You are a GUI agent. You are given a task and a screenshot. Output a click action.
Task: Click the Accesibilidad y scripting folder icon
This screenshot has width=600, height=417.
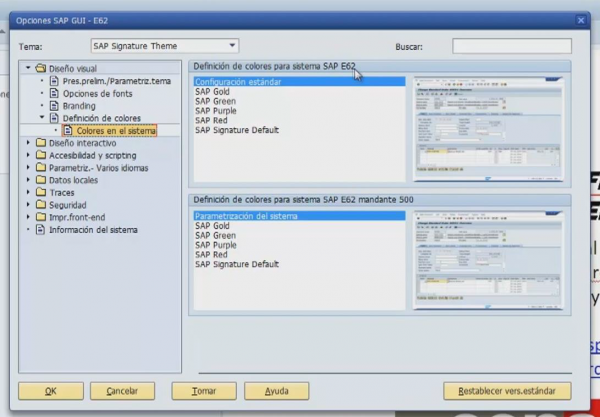click(41, 155)
